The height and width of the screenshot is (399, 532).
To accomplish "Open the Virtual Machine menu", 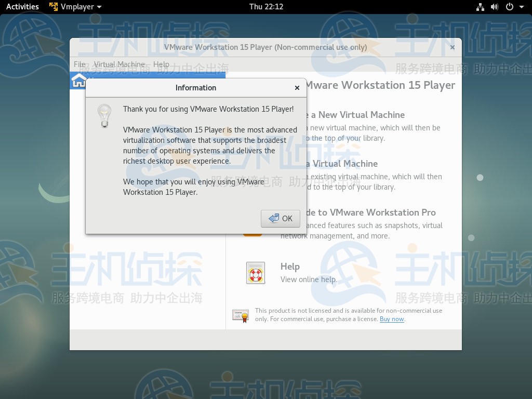I will coord(119,64).
